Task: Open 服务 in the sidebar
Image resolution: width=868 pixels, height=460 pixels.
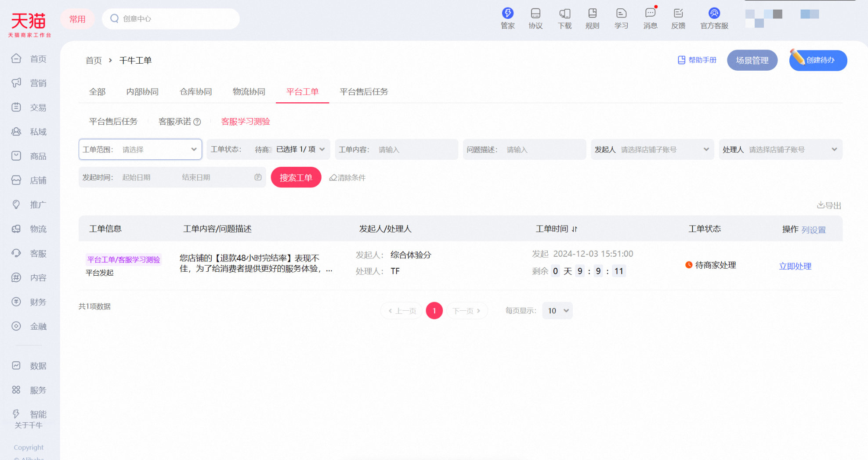Action: [x=29, y=390]
